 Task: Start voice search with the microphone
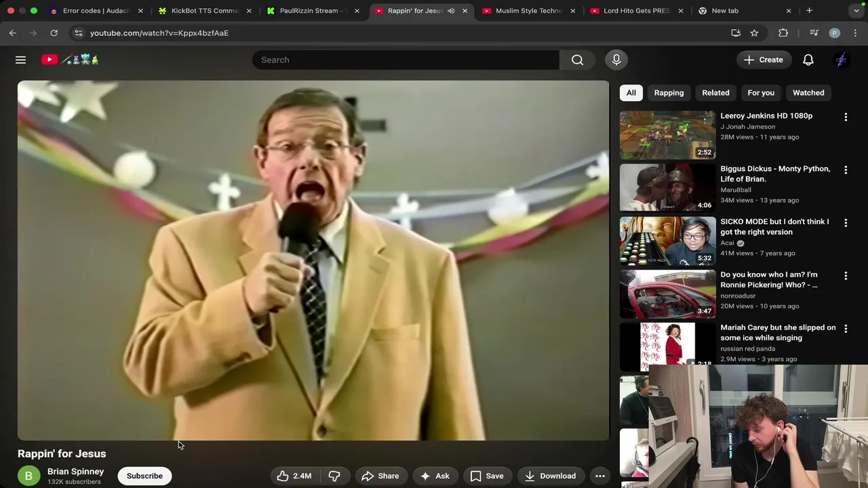pos(616,60)
